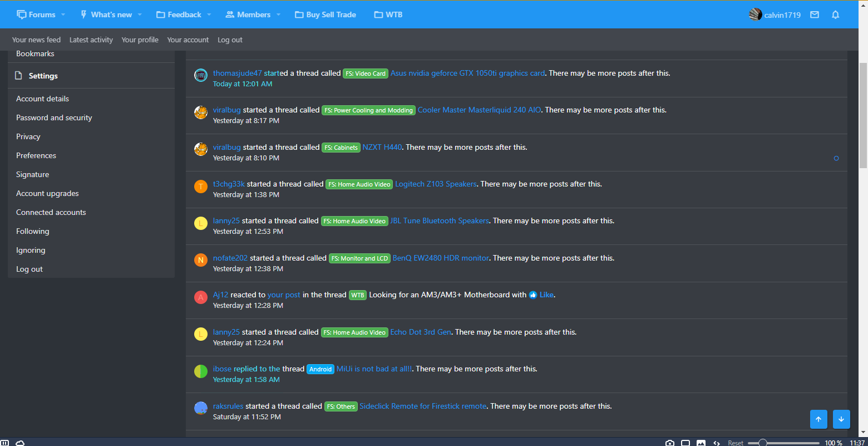The height and width of the screenshot is (446, 868).
Task: Click viralbug's avatar on the NZXT H440 entry
Action: click(x=201, y=149)
